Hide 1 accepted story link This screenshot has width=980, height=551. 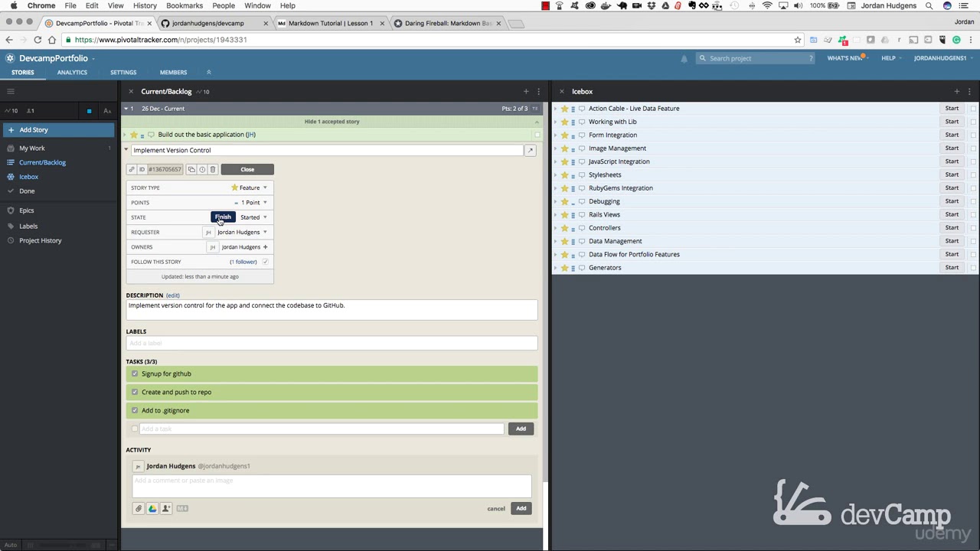pyautogui.click(x=332, y=122)
